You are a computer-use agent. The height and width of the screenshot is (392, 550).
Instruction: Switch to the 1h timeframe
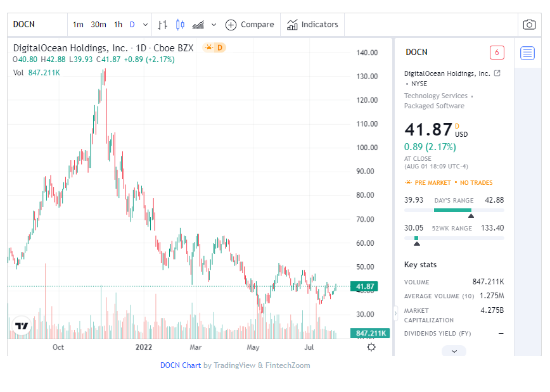(118, 25)
